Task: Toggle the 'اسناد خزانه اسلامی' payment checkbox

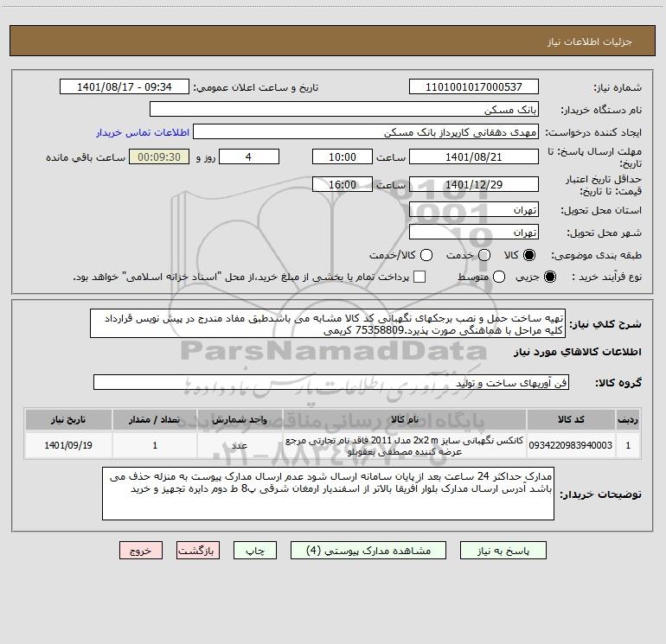Action: pyautogui.click(x=420, y=277)
